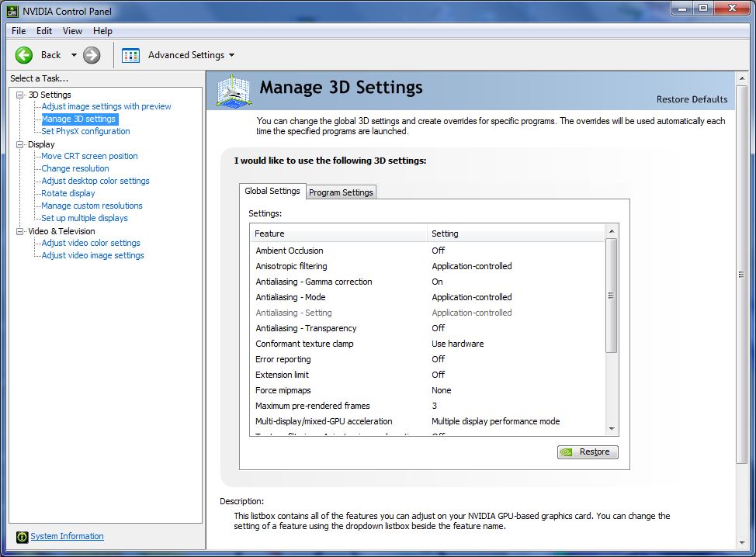
Task: Open Adjust desktop color settings
Action: [95, 182]
